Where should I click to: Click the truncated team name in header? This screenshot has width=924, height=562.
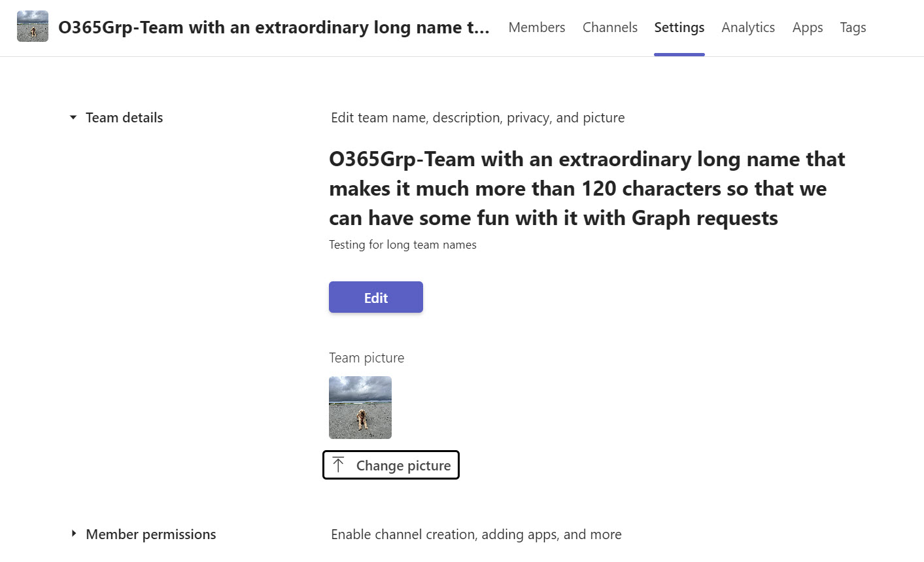(x=274, y=27)
